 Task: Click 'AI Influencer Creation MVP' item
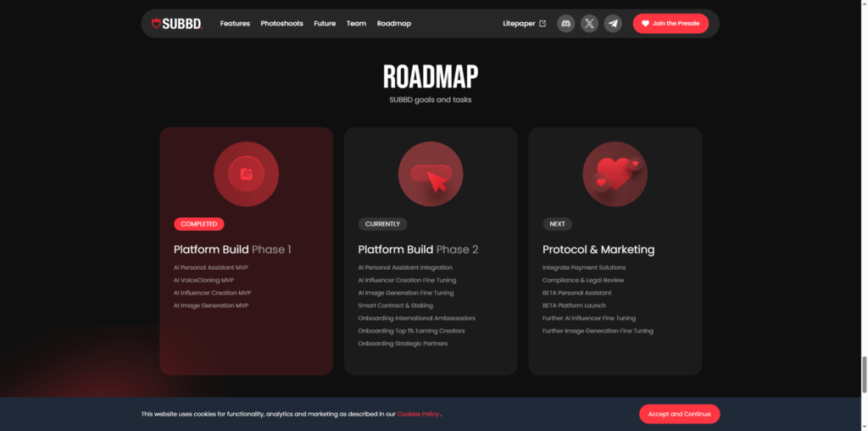(x=213, y=293)
